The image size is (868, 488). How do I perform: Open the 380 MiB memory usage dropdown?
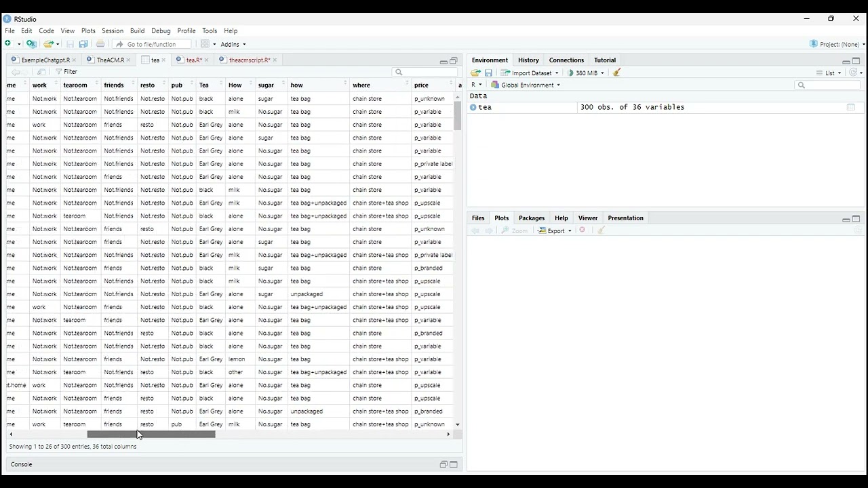(585, 73)
